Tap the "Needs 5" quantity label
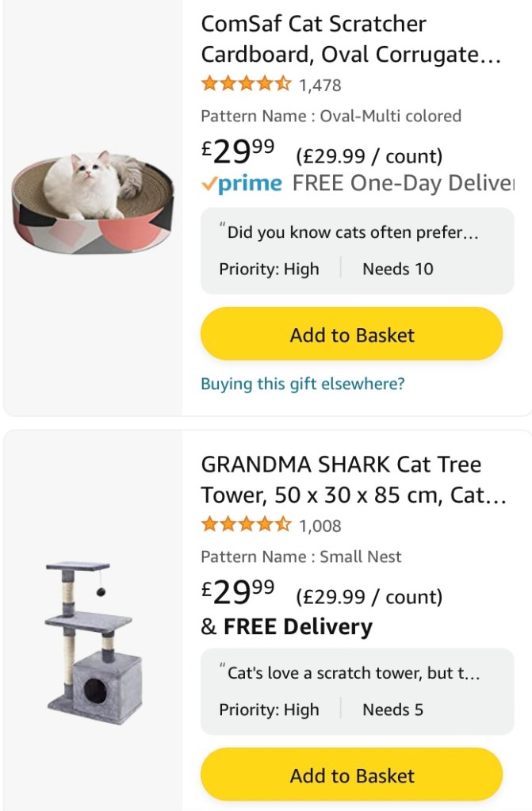Viewport: 532px width, 811px height. [x=392, y=710]
